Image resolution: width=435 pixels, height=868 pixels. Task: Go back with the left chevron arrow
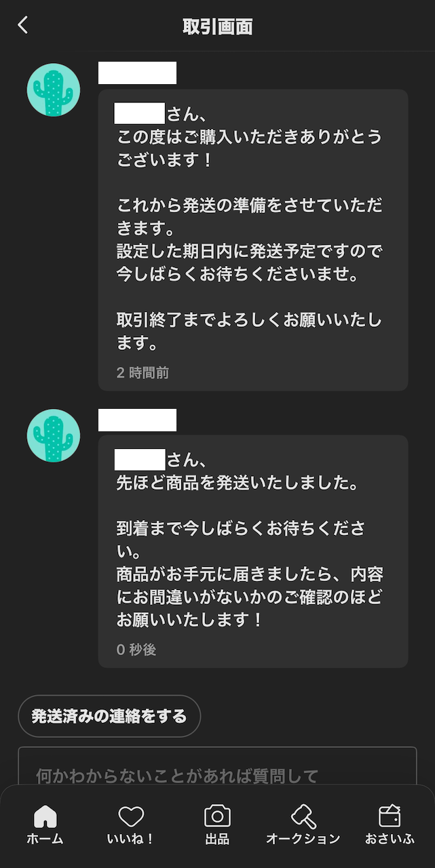22,25
